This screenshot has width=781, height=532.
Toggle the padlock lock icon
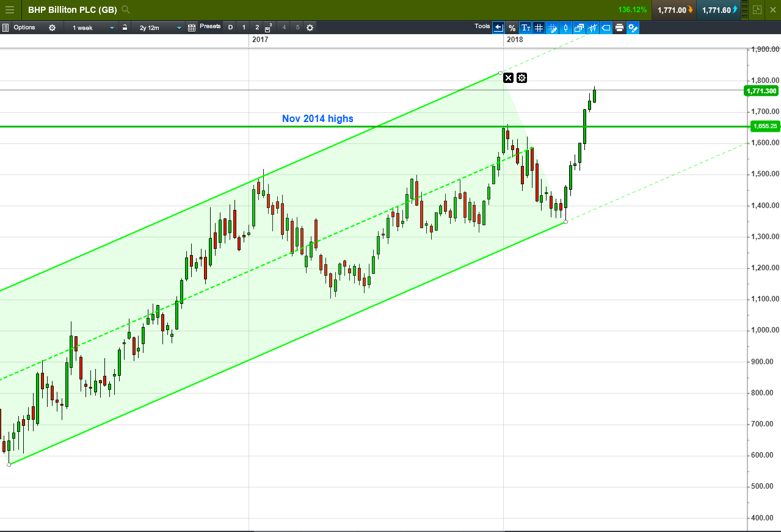[x=125, y=27]
